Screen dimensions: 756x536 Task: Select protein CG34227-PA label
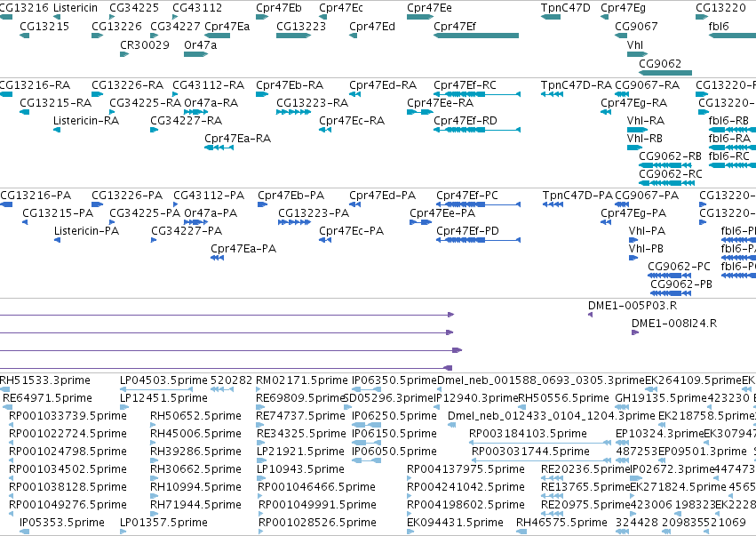[187, 231]
